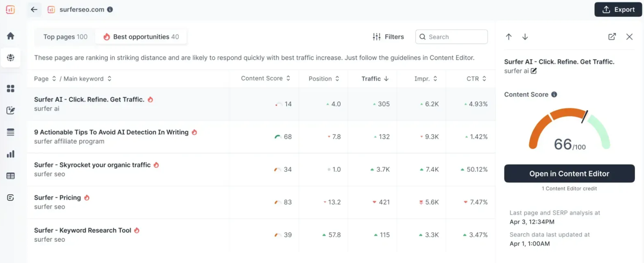Close the page details side panel
Screen dimensions: 644x263
(629, 37)
